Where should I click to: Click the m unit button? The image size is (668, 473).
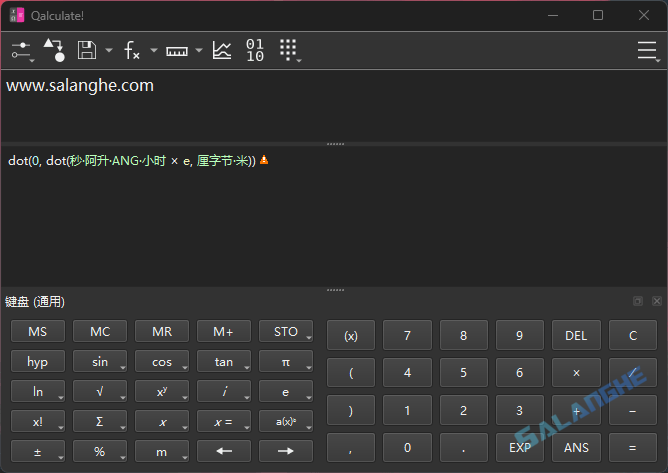pos(162,451)
